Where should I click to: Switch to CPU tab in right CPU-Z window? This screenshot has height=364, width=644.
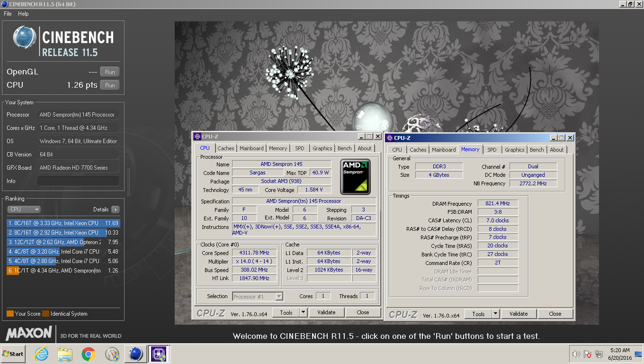[x=397, y=150]
